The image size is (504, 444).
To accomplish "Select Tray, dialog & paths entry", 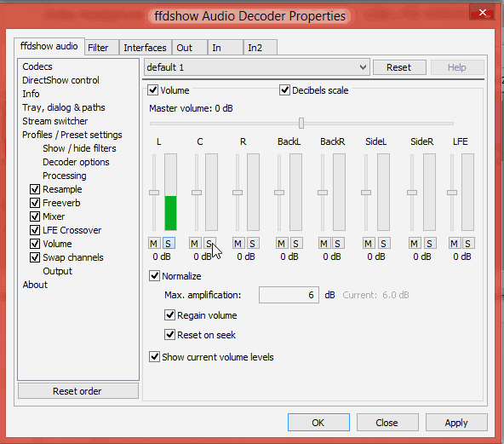I will (x=64, y=107).
